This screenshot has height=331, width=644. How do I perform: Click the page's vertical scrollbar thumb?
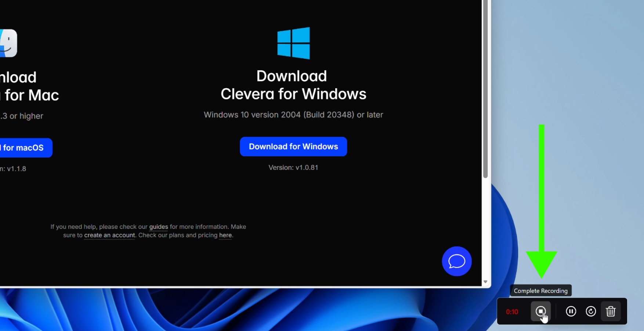485,89
